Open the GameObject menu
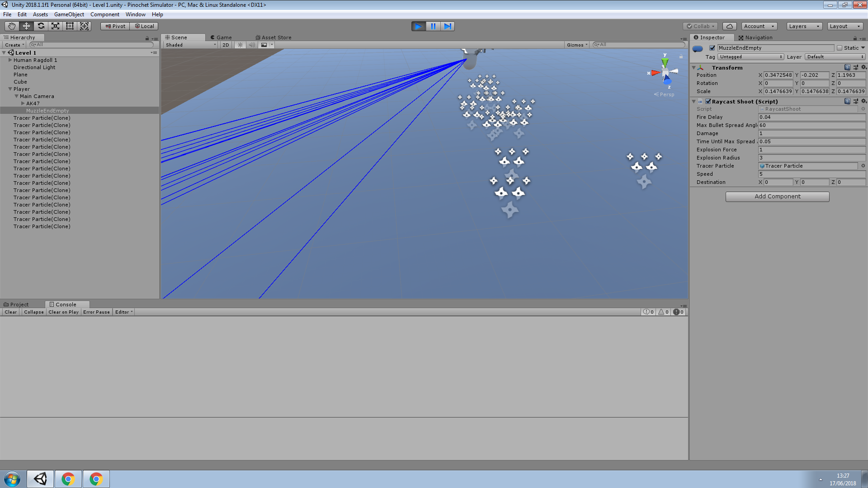 click(x=69, y=14)
